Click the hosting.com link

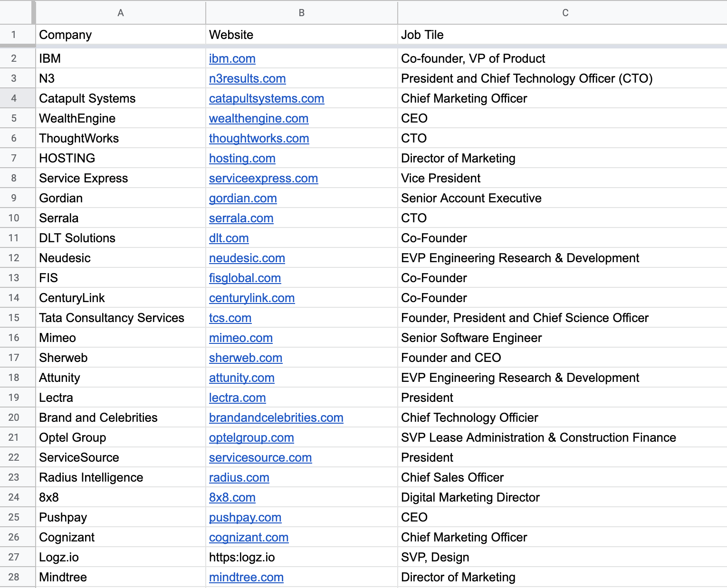(x=242, y=158)
